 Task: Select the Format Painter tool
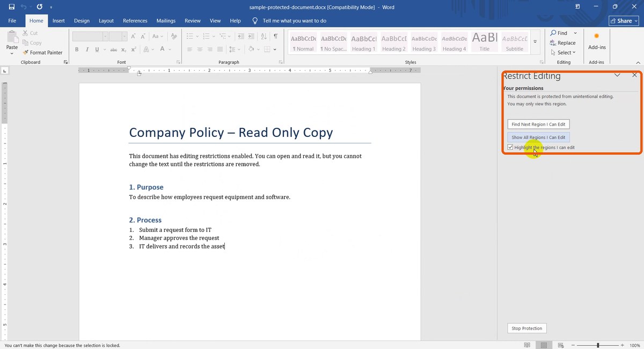pos(42,53)
